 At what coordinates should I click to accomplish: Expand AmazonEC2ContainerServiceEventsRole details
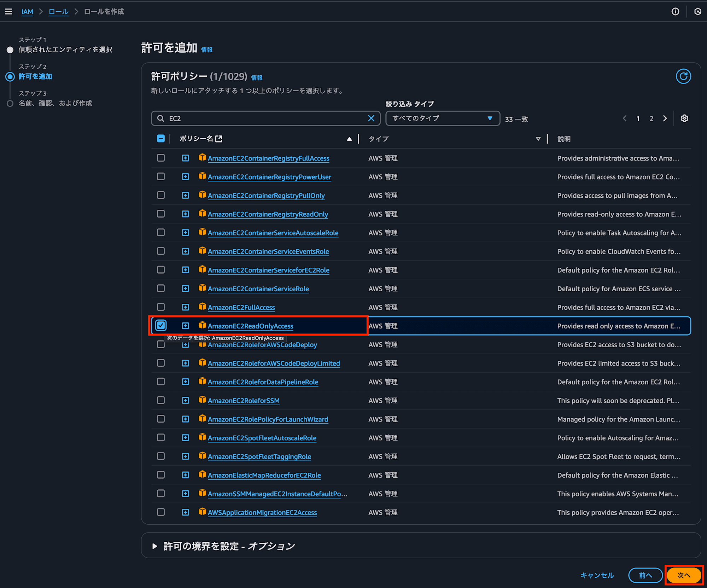(185, 251)
